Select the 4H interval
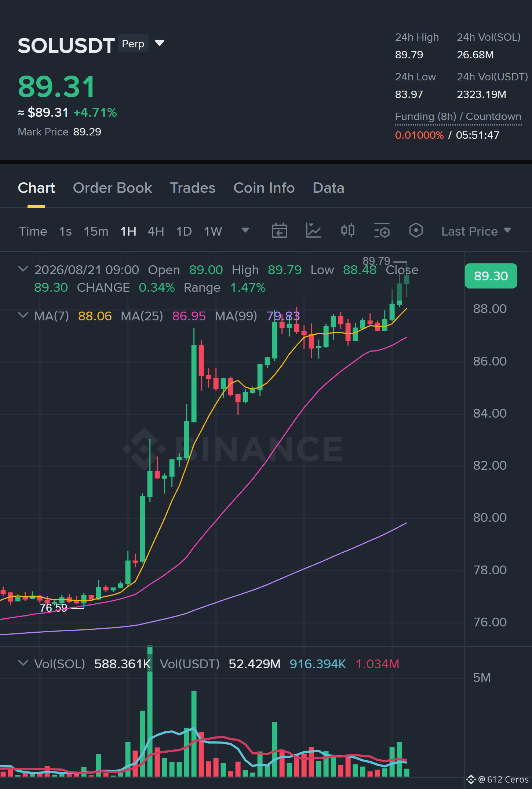The height and width of the screenshot is (789, 532). [156, 231]
